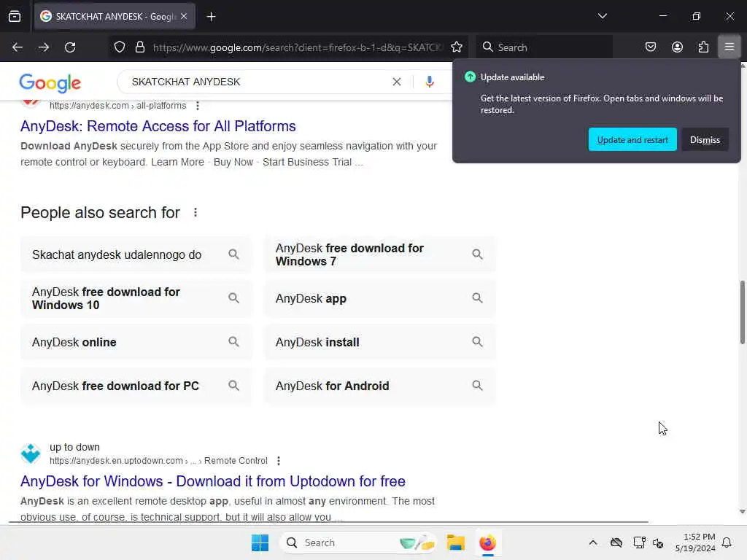Click the OneDrive cloud tray icon
The image size is (747, 560).
pyautogui.click(x=616, y=542)
